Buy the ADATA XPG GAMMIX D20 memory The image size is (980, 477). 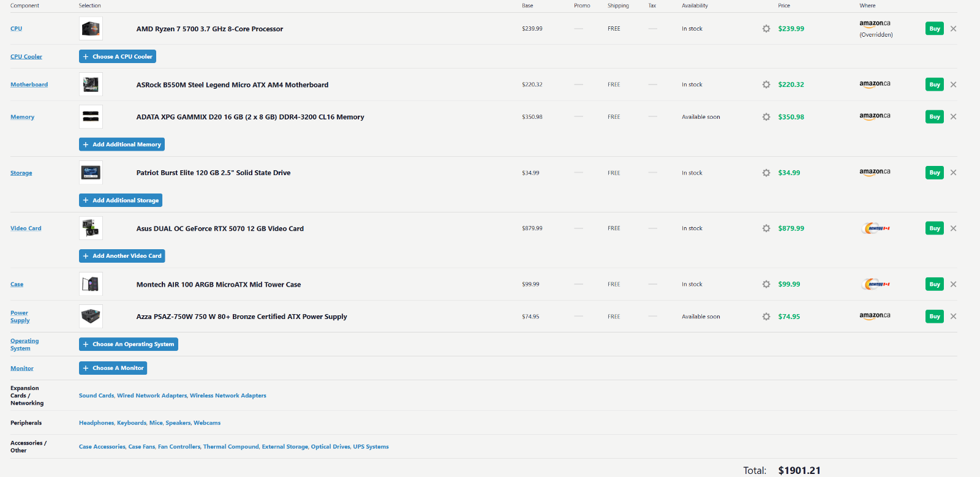tap(935, 117)
